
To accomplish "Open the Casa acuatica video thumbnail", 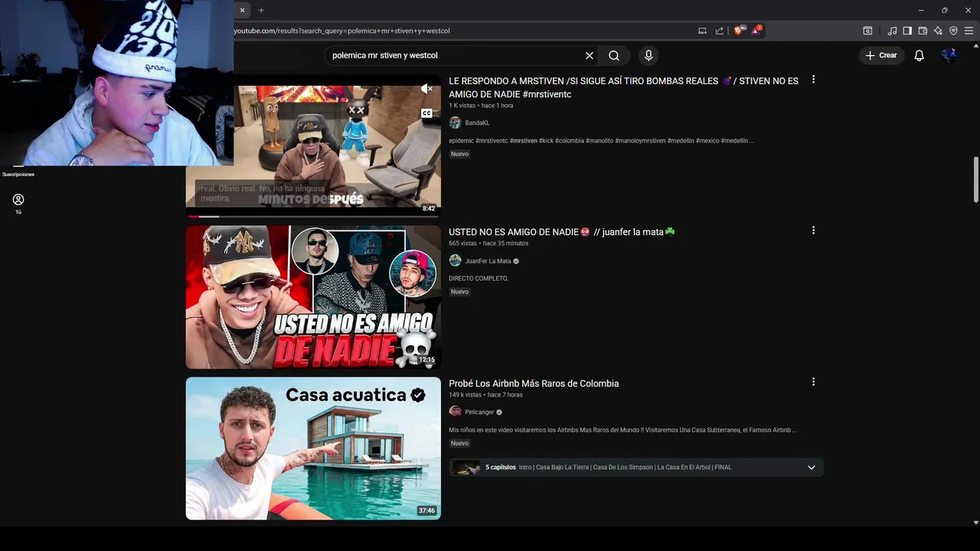I will coord(313,448).
